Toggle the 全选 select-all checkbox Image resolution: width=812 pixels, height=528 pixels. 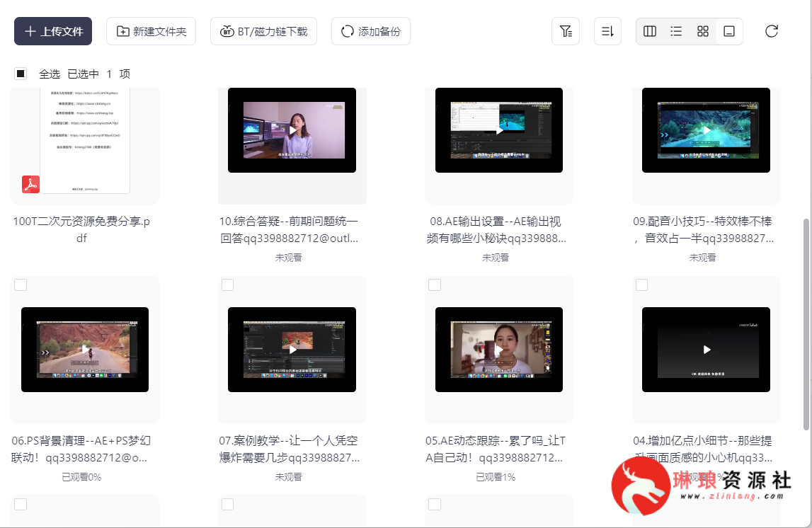[x=21, y=74]
